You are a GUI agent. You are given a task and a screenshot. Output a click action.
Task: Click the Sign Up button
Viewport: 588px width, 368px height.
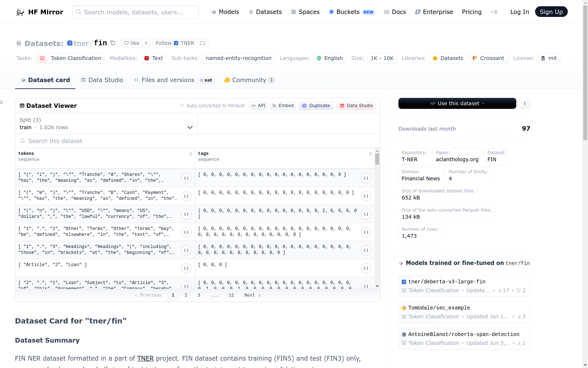point(551,12)
